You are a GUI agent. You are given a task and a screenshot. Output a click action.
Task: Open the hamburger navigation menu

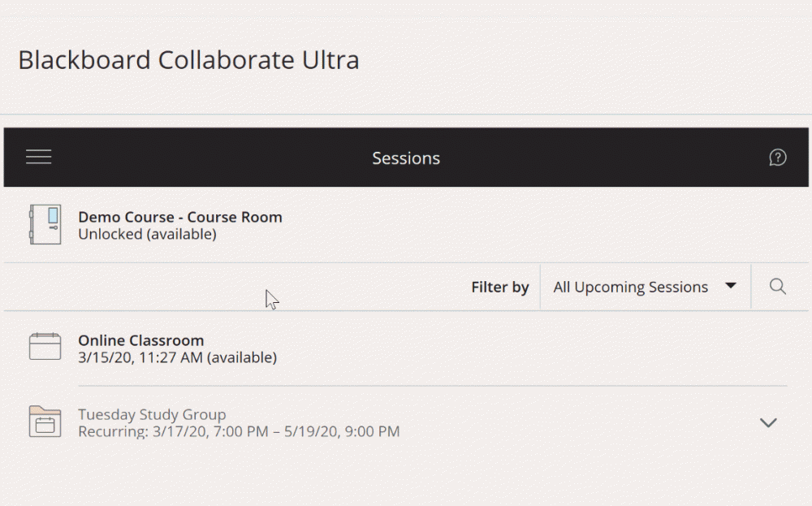(x=38, y=158)
